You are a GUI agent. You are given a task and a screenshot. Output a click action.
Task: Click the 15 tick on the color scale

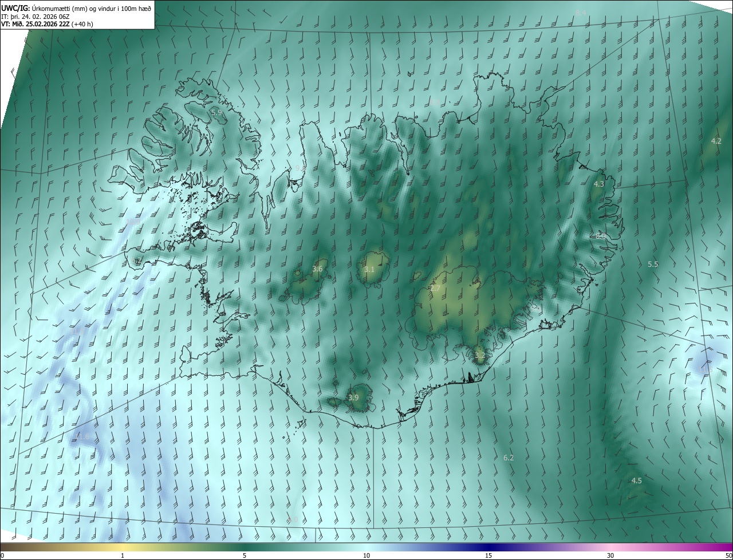(488, 555)
